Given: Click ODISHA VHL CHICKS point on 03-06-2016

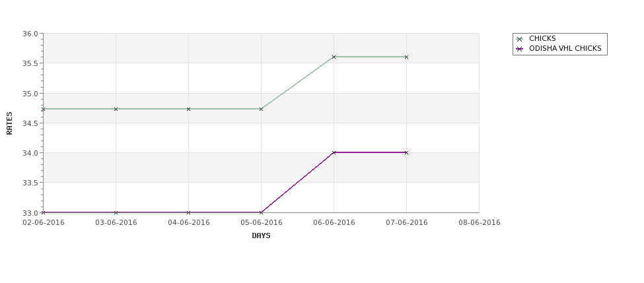Looking at the screenshot, I should [x=116, y=212].
